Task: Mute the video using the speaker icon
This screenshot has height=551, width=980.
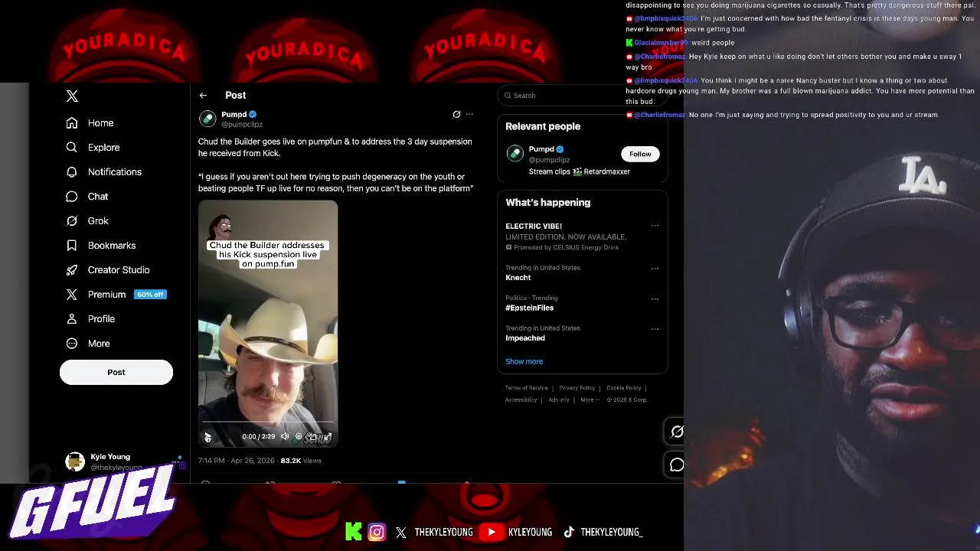Action: tap(285, 436)
